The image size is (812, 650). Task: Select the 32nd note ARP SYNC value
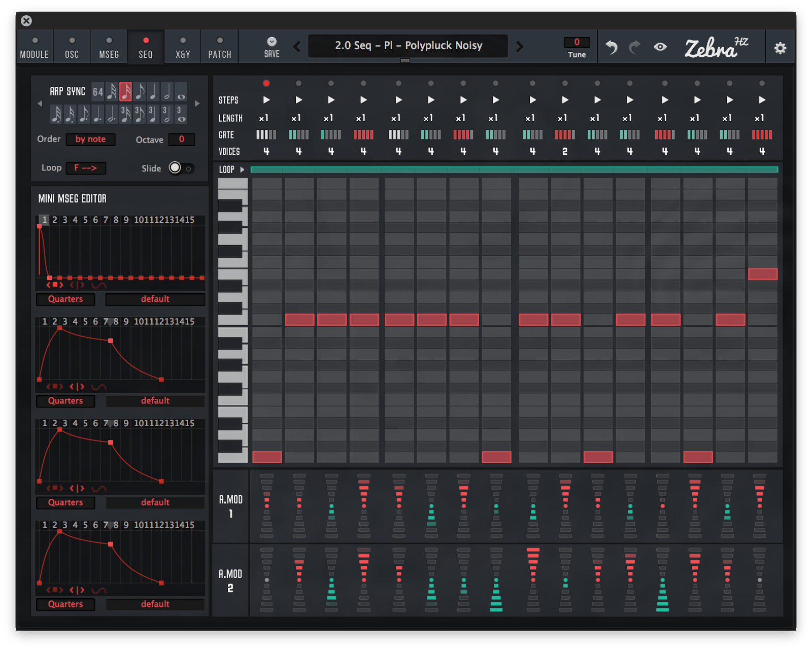click(x=112, y=92)
